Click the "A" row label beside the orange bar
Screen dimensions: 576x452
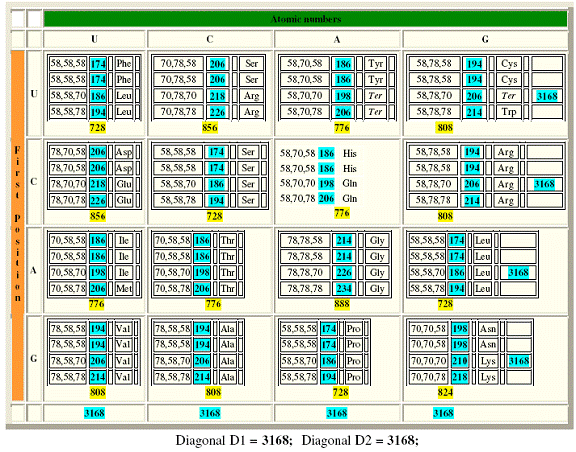[34, 270]
